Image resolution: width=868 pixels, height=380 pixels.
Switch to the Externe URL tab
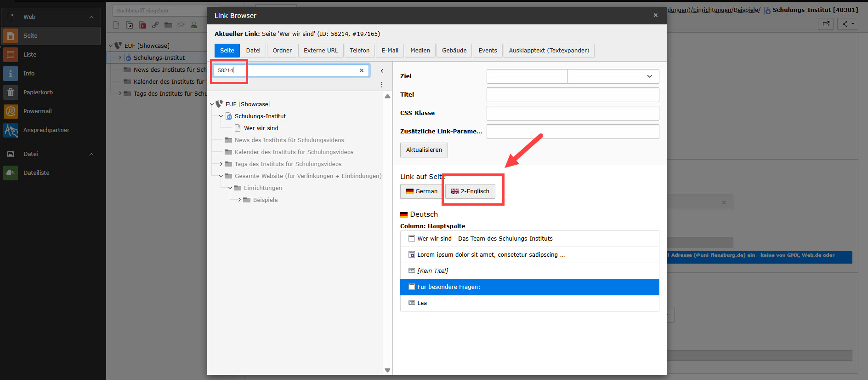(x=320, y=51)
